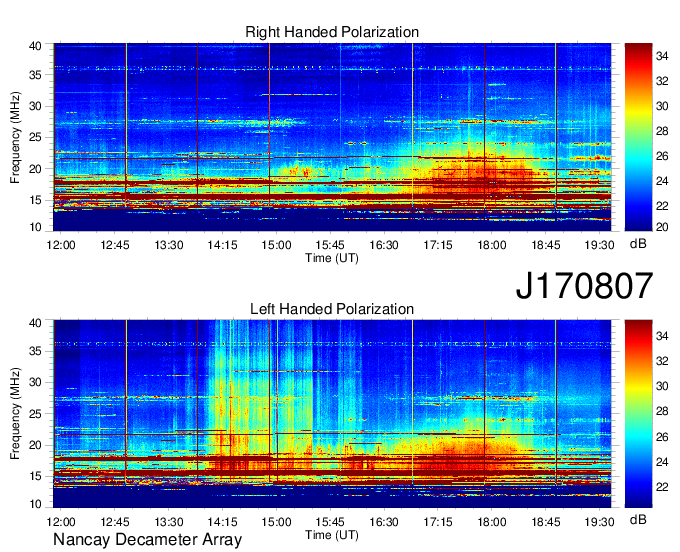Screen dimensions: 680x552
Task: Click the 30 value on Right Handed color bar
Action: click(x=662, y=106)
